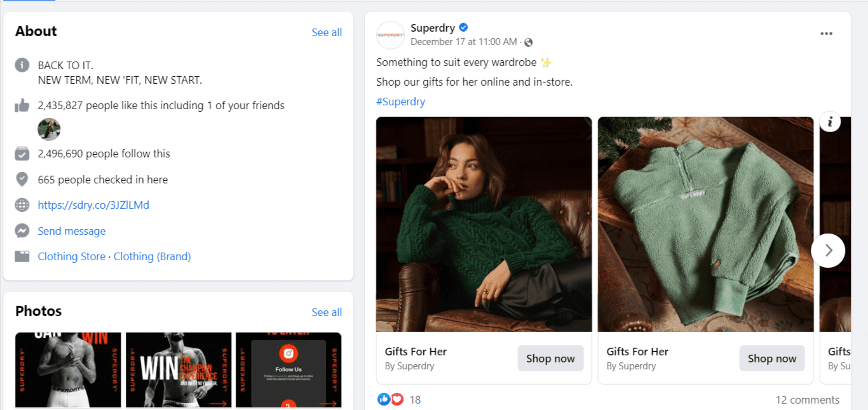This screenshot has height=410, width=868.
Task: Click the privacy globe next to the timestamp
Action: coord(528,42)
